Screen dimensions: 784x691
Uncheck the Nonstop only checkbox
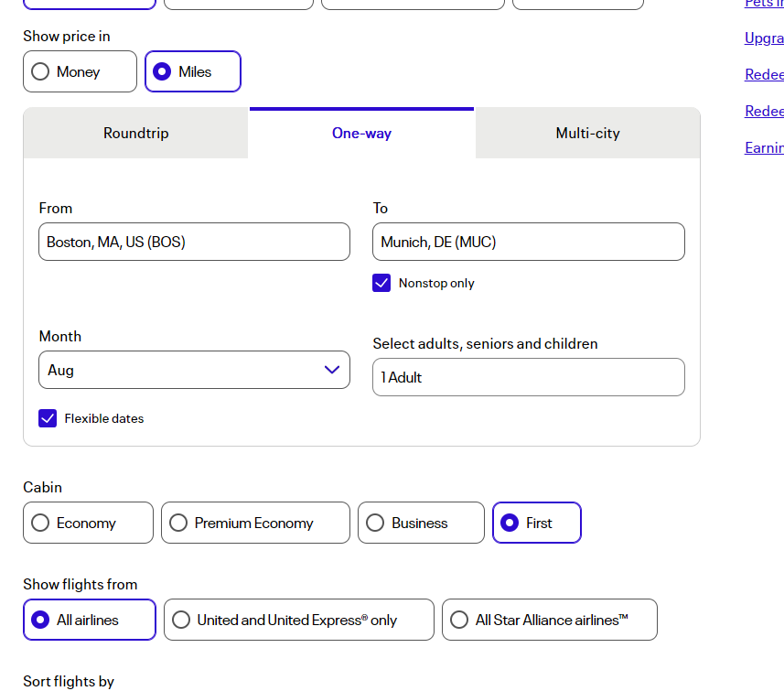(381, 283)
